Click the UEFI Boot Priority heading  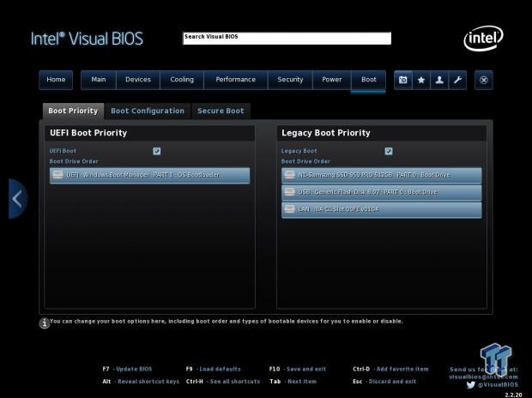click(x=88, y=133)
